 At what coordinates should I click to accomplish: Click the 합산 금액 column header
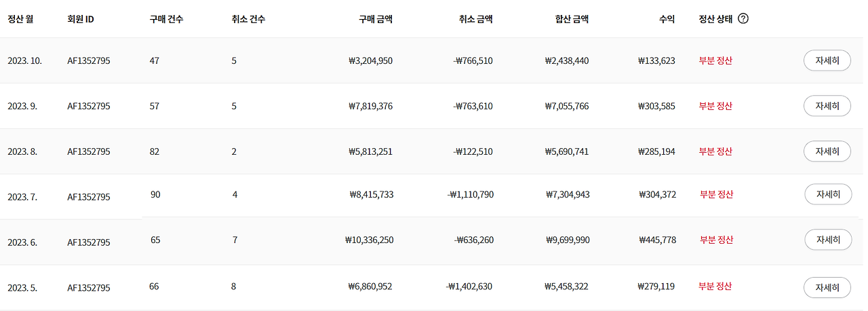click(x=572, y=19)
